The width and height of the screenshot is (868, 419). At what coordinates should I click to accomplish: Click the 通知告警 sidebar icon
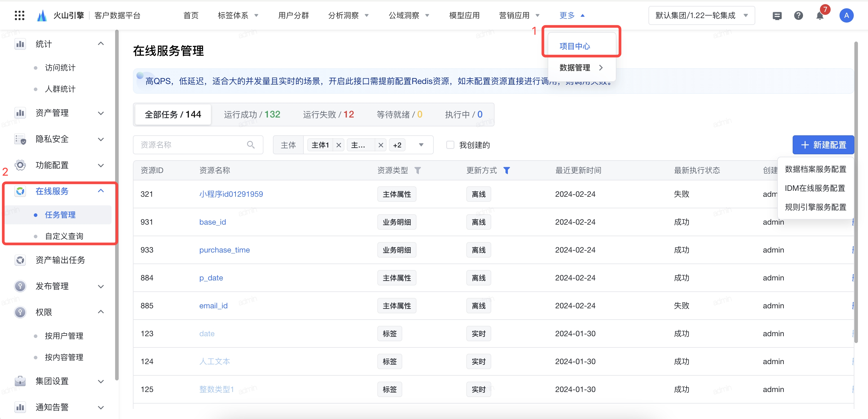pos(20,407)
